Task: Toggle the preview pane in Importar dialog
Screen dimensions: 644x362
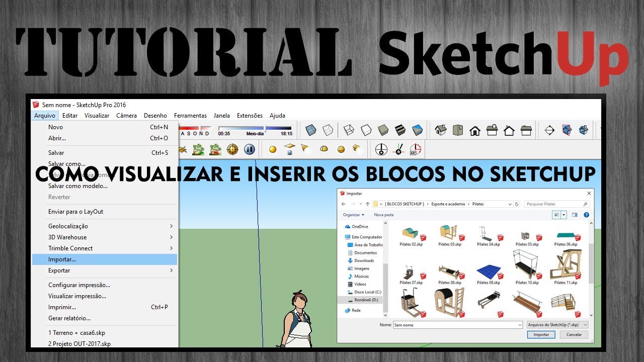Action: (575, 215)
